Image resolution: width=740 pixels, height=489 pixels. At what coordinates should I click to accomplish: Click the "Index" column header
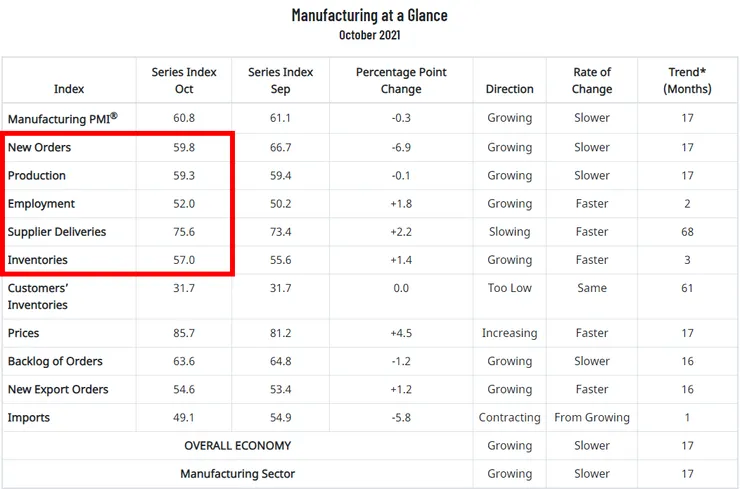point(69,88)
